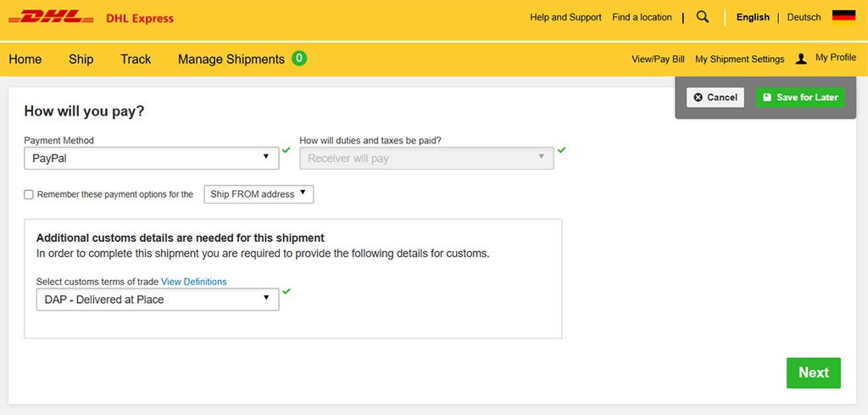Open the search magnifier icon

[x=703, y=17]
